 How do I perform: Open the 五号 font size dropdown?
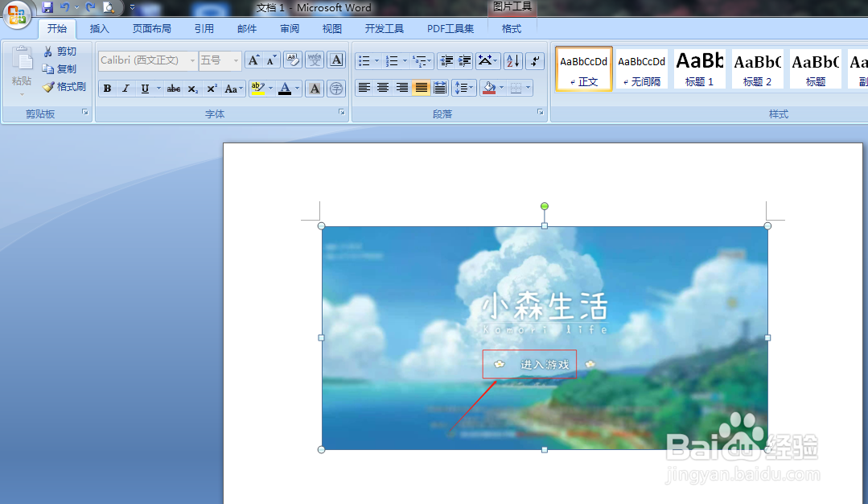coord(236,60)
